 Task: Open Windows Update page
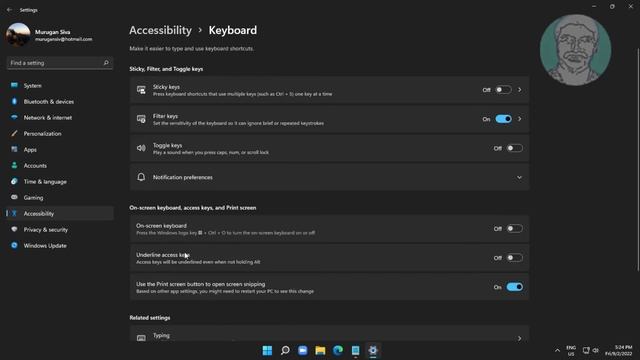60,245
